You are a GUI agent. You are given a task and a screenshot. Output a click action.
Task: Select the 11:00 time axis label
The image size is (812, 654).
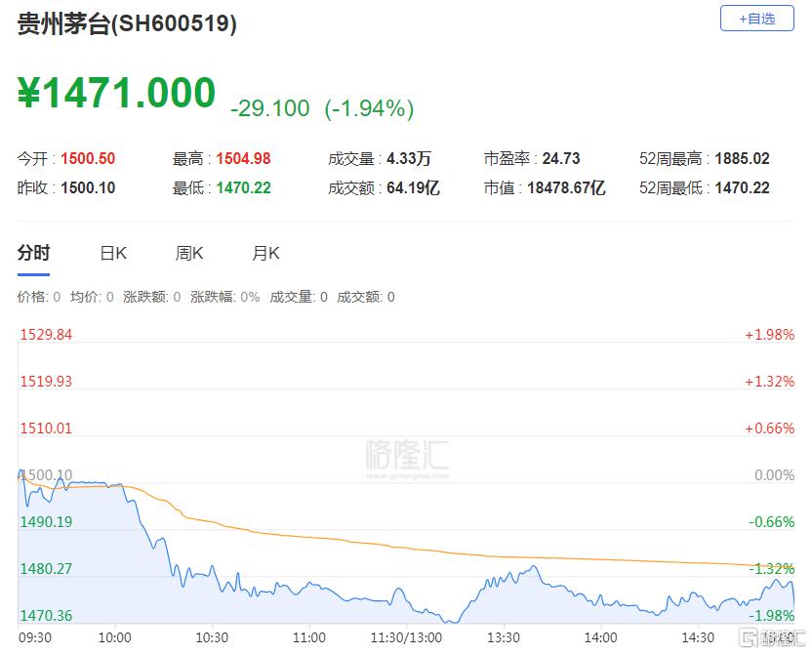309,637
